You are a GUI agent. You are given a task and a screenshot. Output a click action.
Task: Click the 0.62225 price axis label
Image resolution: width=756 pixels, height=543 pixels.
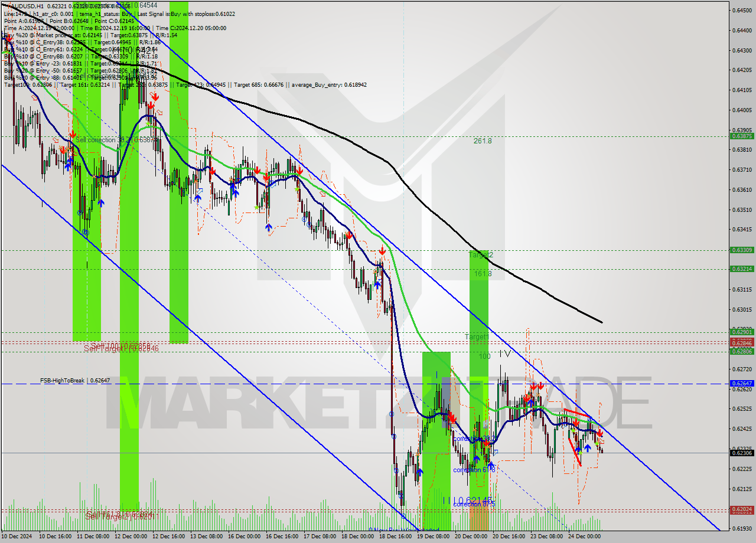click(742, 469)
